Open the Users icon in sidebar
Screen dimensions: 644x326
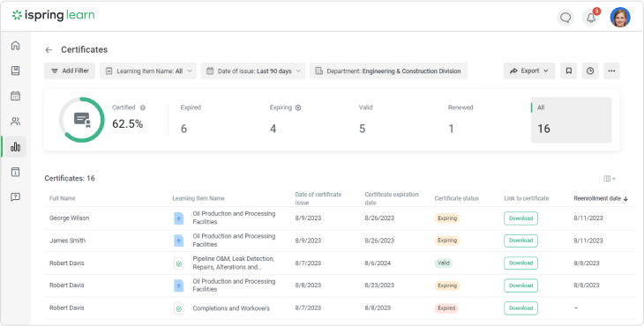[x=16, y=122]
